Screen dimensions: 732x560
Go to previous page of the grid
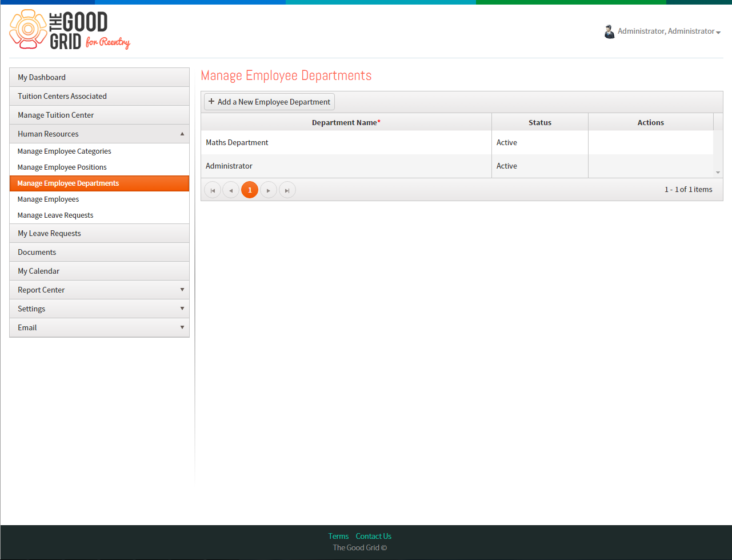(231, 190)
